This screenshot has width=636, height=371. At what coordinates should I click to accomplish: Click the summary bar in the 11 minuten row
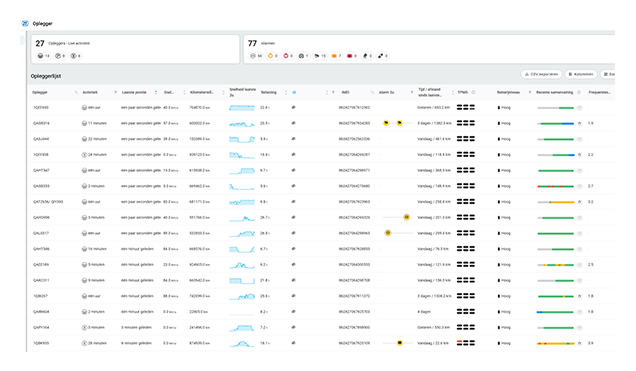click(556, 123)
